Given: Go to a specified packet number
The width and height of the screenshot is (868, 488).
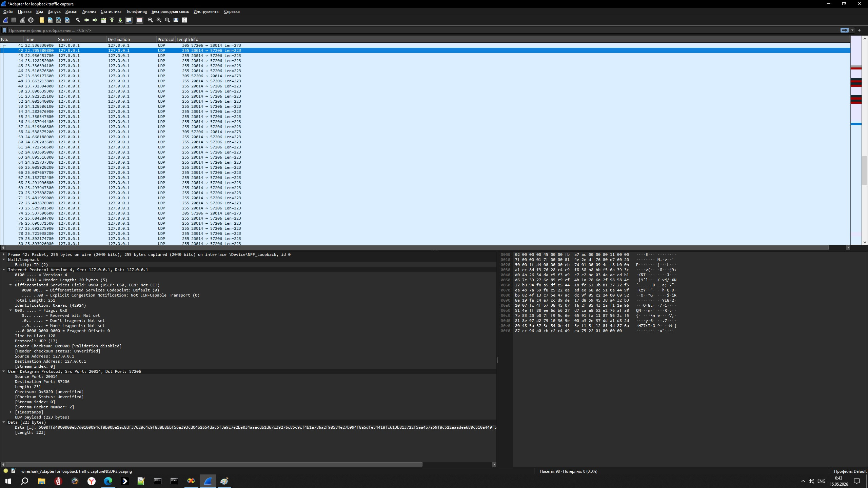Looking at the screenshot, I should point(103,20).
